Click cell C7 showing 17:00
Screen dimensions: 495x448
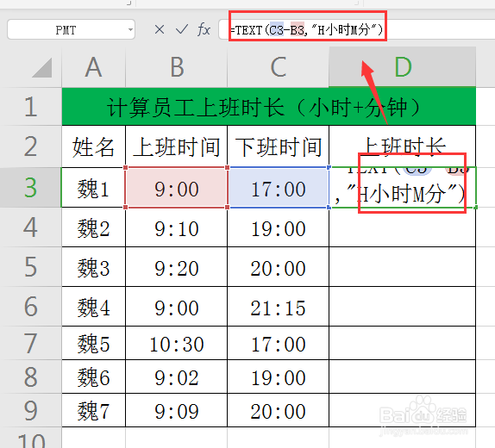tap(278, 343)
